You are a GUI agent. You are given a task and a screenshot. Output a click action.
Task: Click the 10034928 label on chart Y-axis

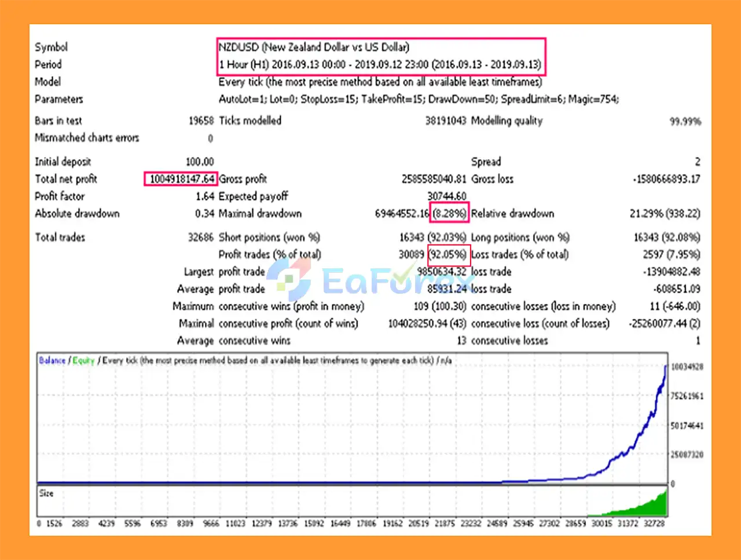pos(687,367)
